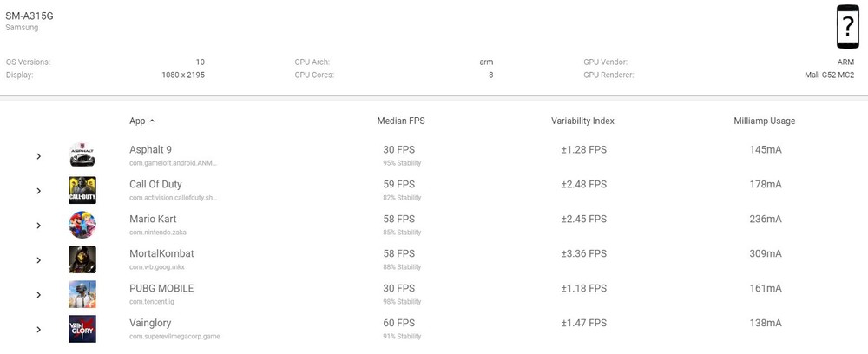Screen dimensions: 868x354
Task: Open the PUBG MOBILE app name
Action: [x=161, y=288]
